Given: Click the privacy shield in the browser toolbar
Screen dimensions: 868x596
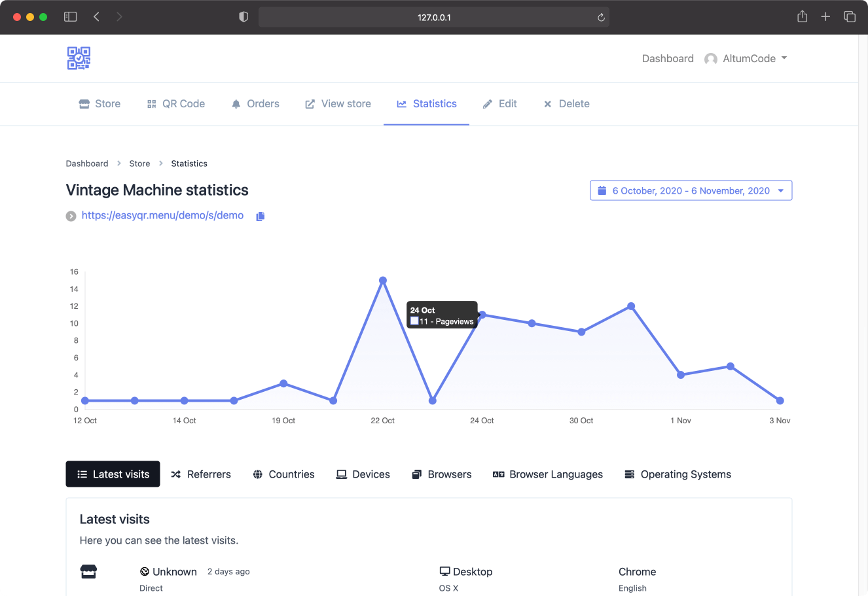Looking at the screenshot, I should 243,16.
